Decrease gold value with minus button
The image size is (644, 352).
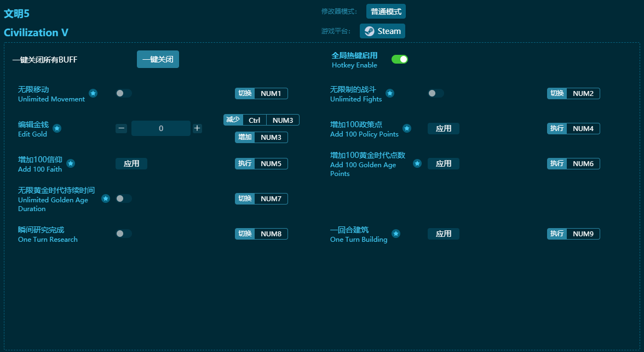point(122,128)
